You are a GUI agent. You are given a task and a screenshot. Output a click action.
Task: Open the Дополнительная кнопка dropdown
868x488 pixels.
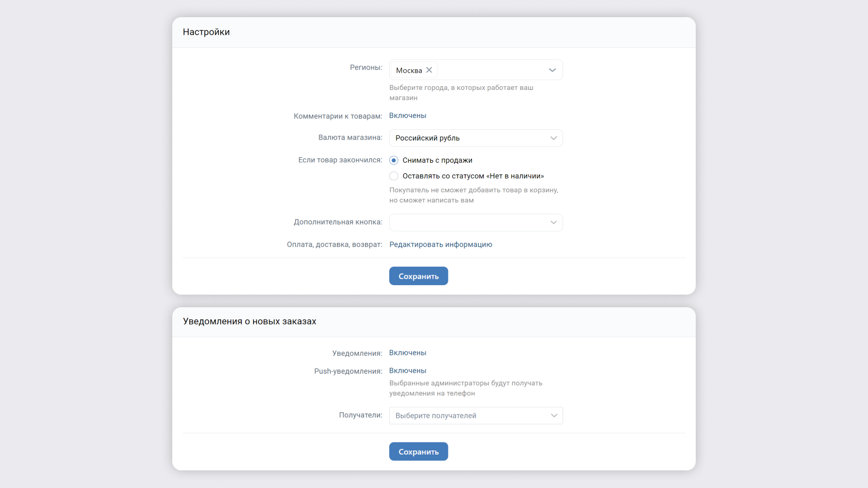pyautogui.click(x=476, y=222)
